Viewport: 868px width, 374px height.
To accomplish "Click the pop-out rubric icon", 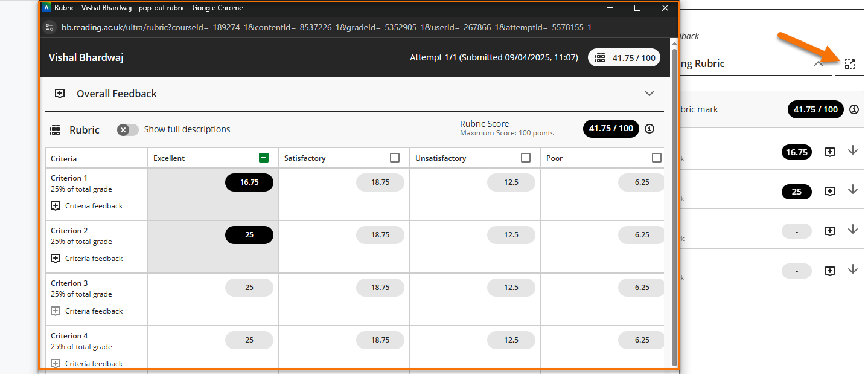I will (x=850, y=64).
